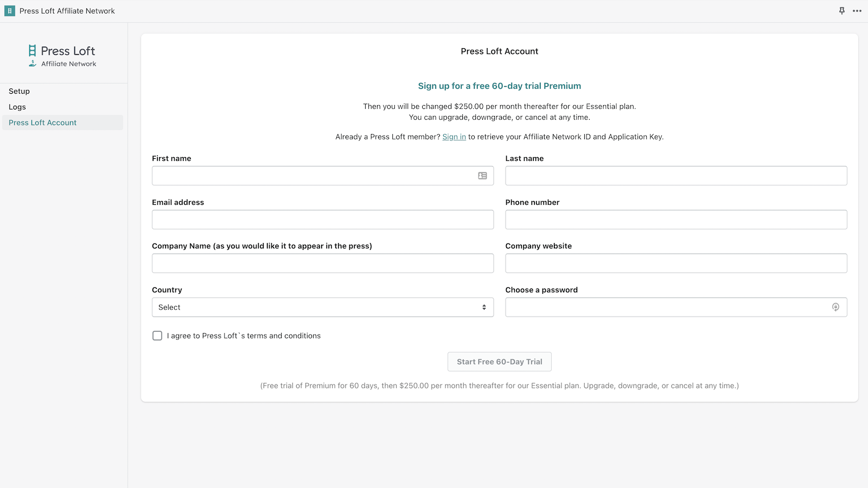Open the three-dot overflow menu
This screenshot has height=488, width=868.
pos(856,11)
